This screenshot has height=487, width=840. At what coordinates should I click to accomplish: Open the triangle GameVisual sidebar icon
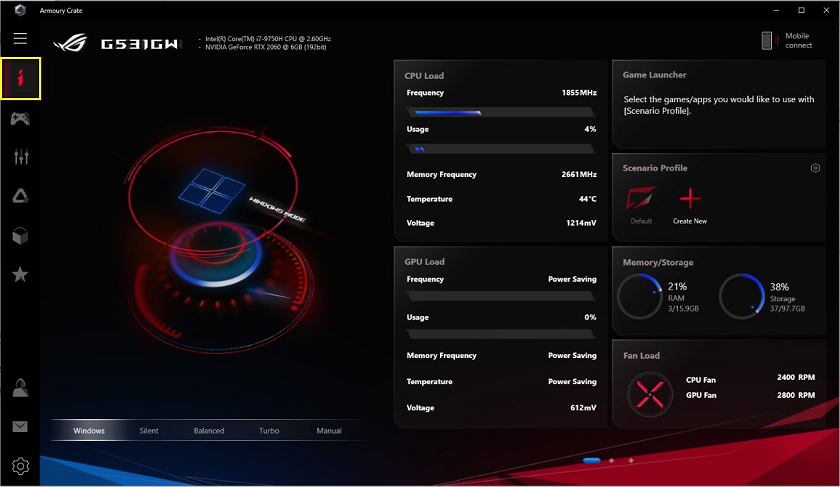20,196
